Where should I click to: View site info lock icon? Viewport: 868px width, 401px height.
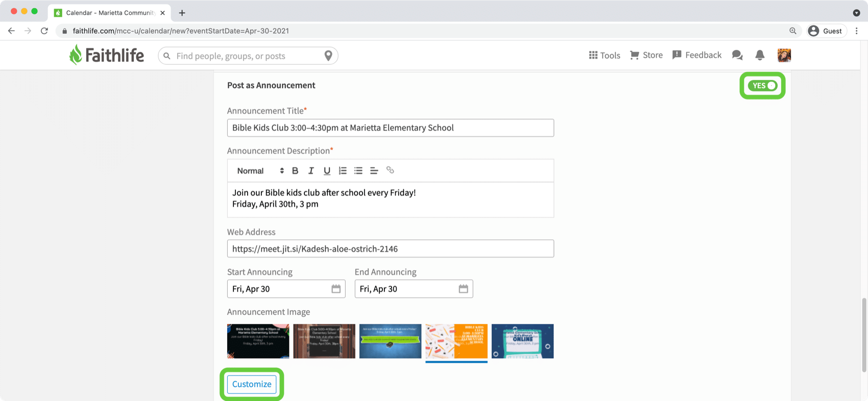[64, 31]
